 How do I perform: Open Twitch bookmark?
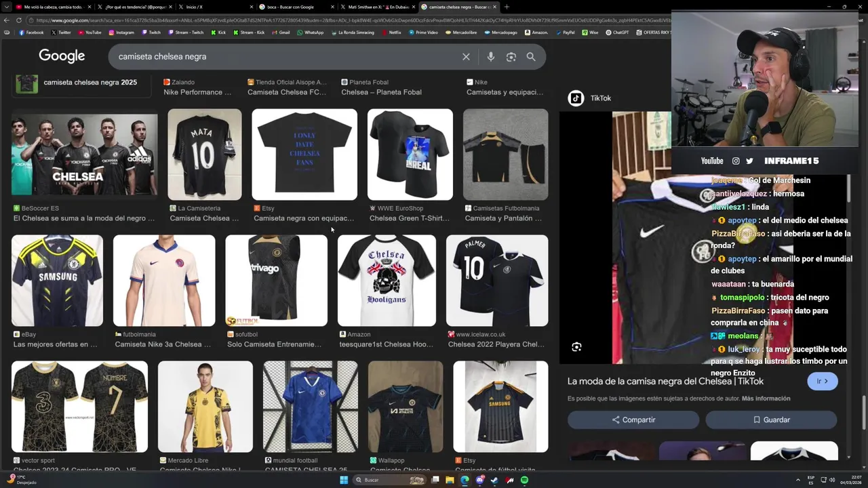(x=151, y=33)
